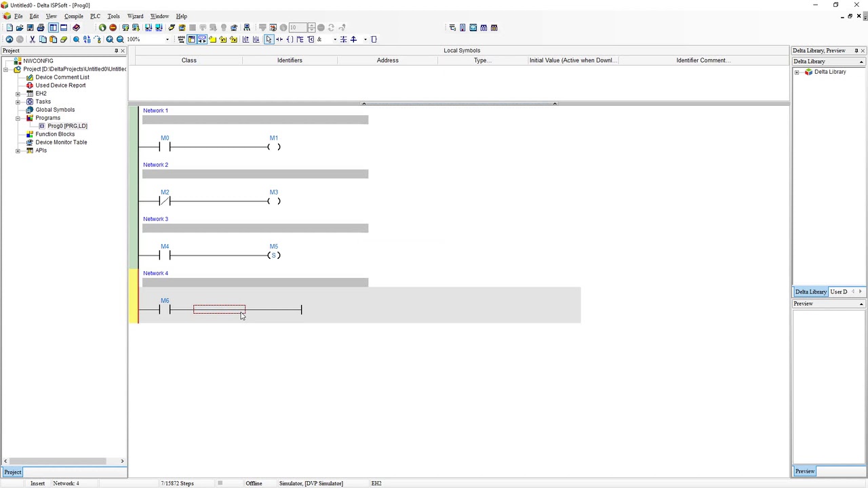Cut selection with scissors icon

coord(32,39)
